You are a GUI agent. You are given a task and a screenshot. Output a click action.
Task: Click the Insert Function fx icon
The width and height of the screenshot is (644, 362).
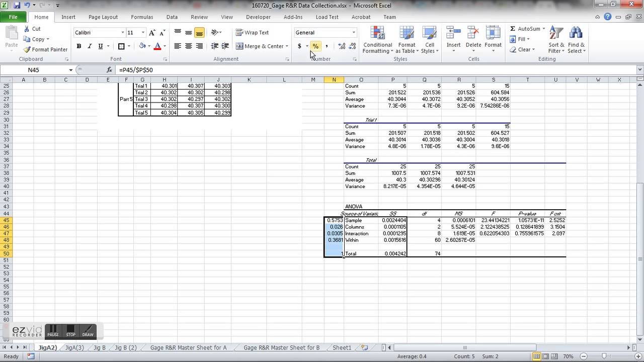(x=109, y=70)
